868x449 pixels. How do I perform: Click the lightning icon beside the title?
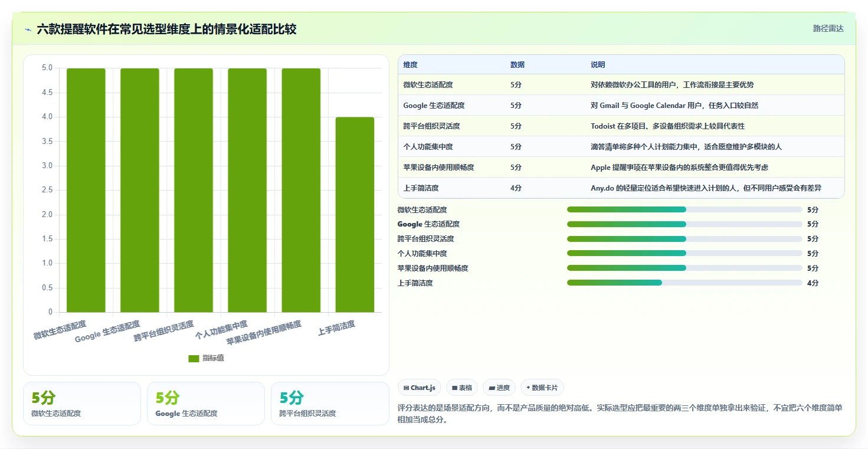pos(28,29)
